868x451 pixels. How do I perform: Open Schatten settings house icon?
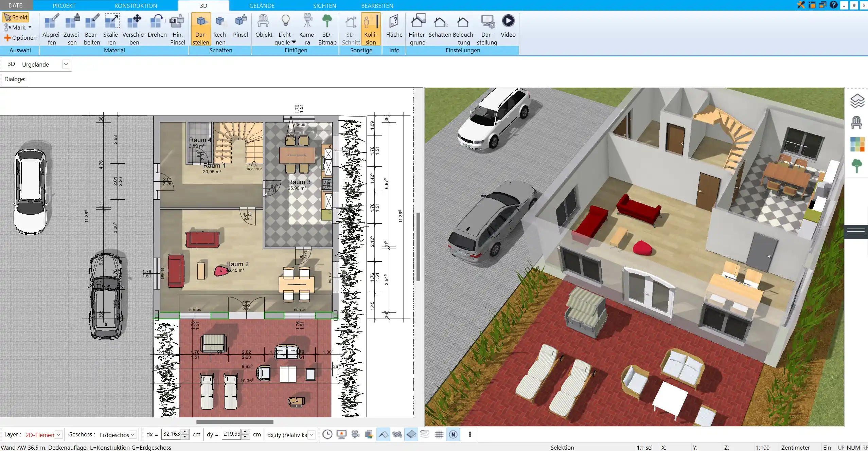[440, 26]
